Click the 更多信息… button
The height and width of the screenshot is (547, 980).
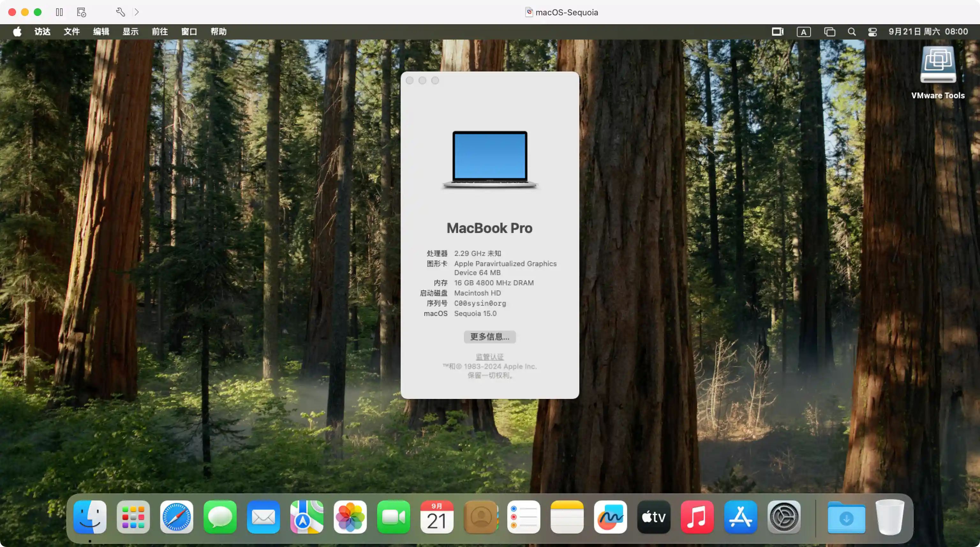(490, 337)
